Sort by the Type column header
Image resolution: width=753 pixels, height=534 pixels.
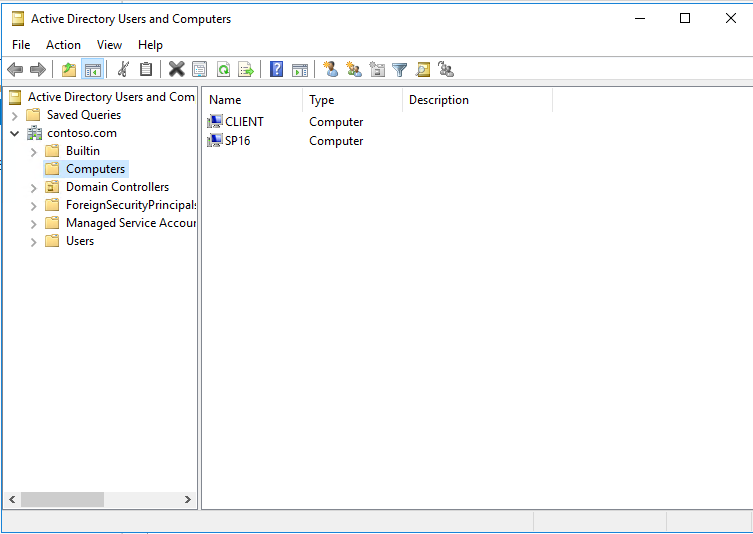(352, 100)
